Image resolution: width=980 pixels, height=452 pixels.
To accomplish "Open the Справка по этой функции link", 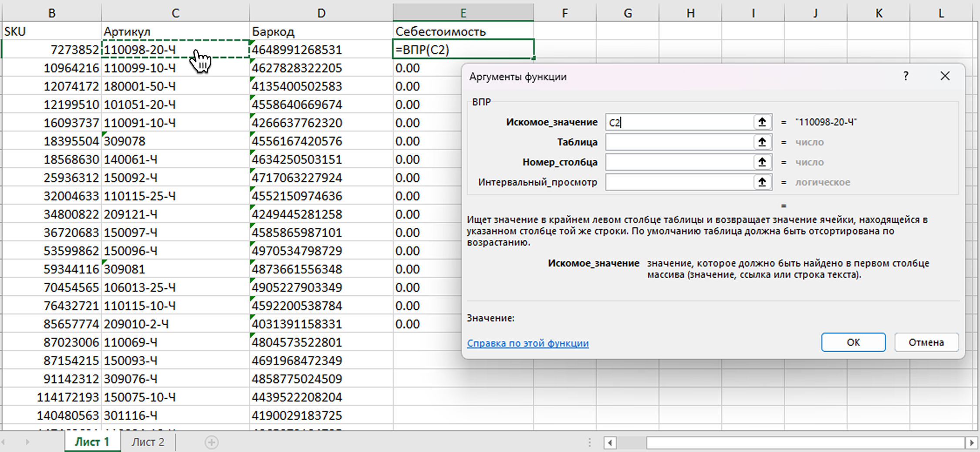I will click(x=527, y=343).
